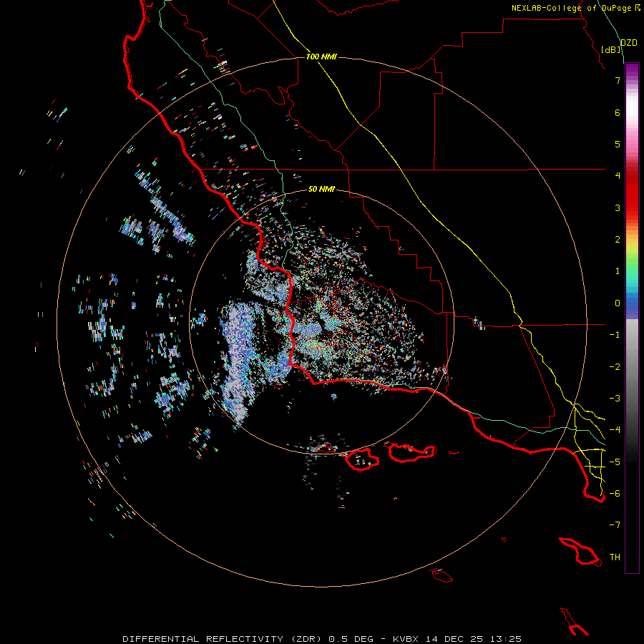644x644 pixels.
Task: Click the 13:25 timestamp text
Action: pos(507,639)
